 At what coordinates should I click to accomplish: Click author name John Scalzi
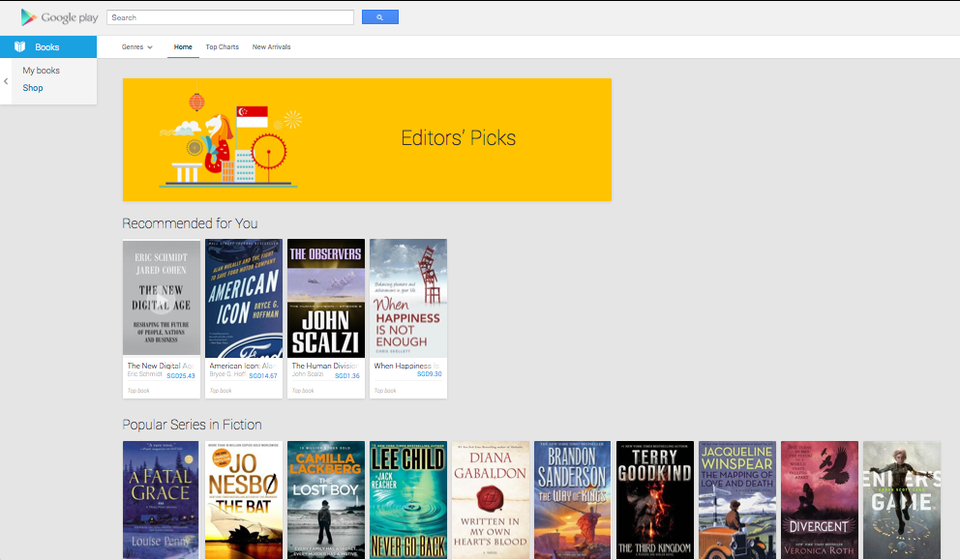308,374
